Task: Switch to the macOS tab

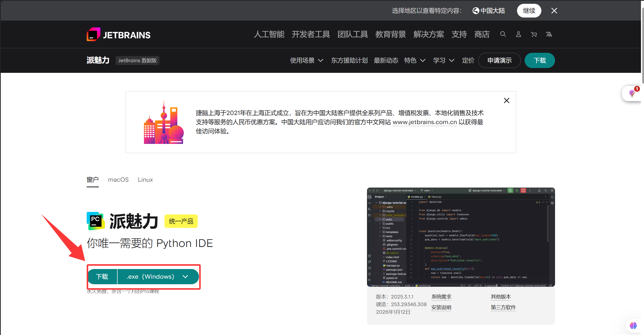Action: pyautogui.click(x=118, y=180)
